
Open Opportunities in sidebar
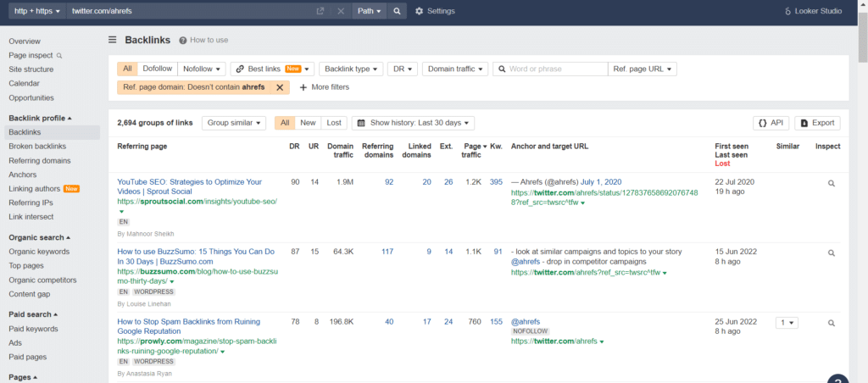31,98
